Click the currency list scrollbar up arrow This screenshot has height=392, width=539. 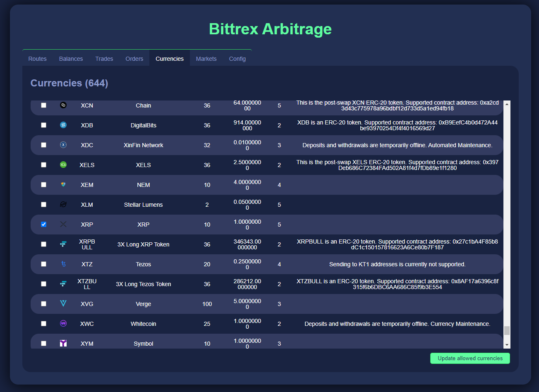507,104
